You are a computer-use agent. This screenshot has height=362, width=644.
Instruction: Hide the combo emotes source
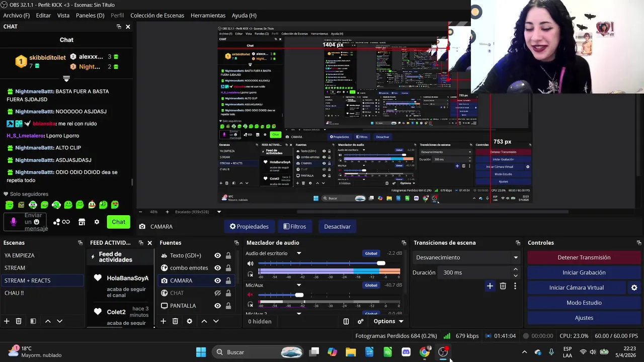tap(217, 268)
